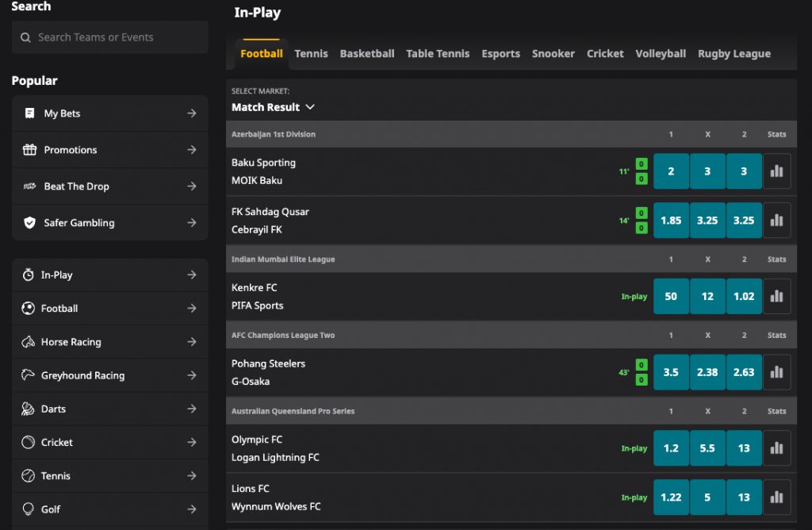This screenshot has width=812, height=530.
Task: Click the search magnifier icon
Action: (x=27, y=36)
